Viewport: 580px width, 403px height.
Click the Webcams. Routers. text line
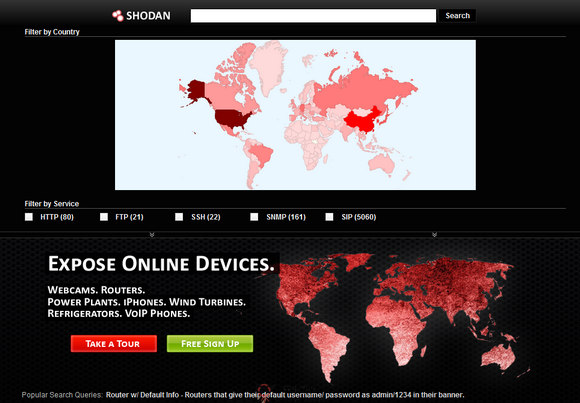(96, 289)
